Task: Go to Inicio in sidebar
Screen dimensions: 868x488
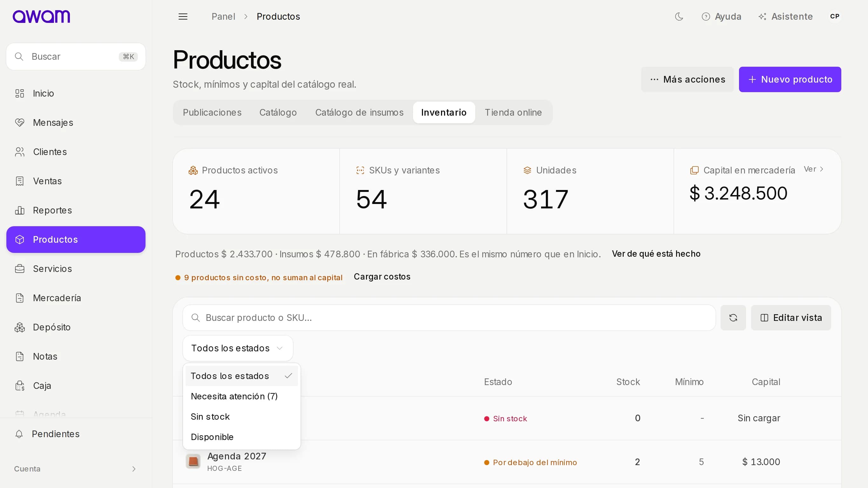Action: [x=76, y=93]
